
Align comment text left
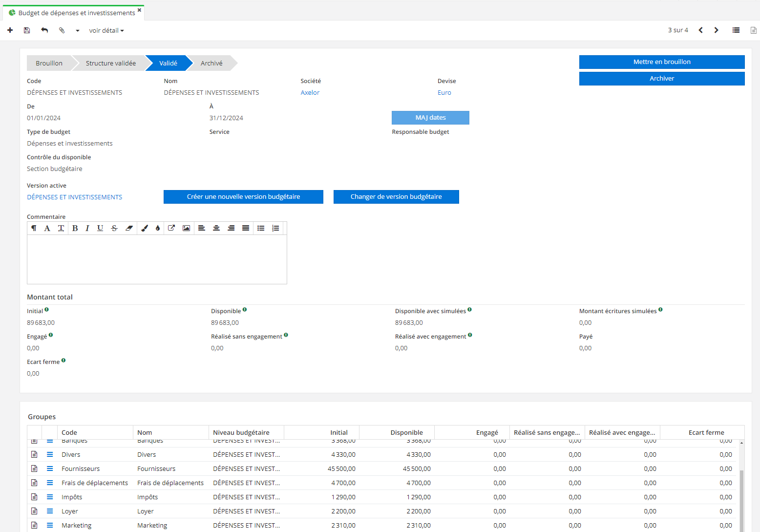tap(201, 228)
